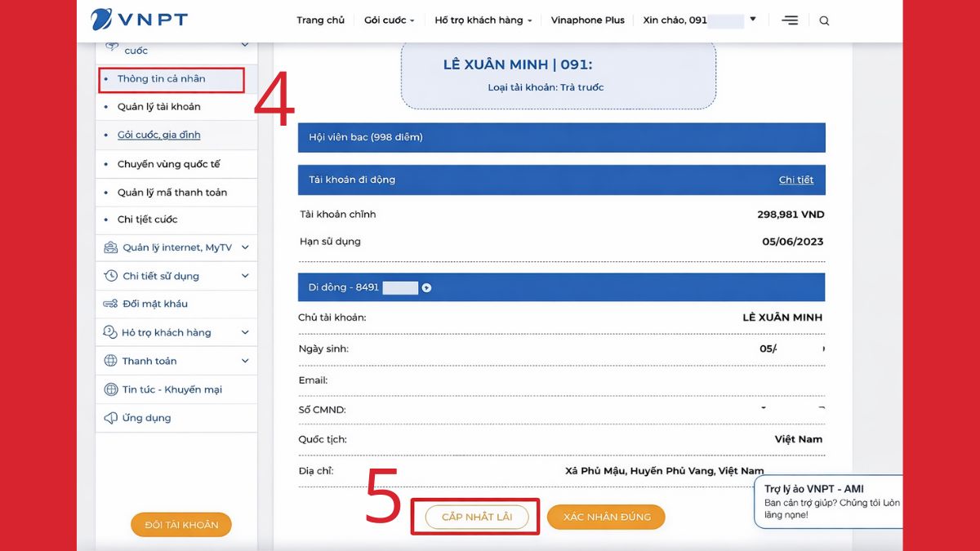Click the Đổi mật khẩu key icon
The width and height of the screenshot is (980, 551).
(x=111, y=304)
